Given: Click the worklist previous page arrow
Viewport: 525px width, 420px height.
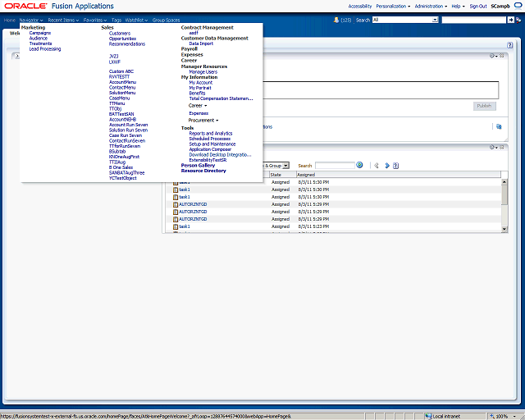Looking at the screenshot, I should 377,166.
